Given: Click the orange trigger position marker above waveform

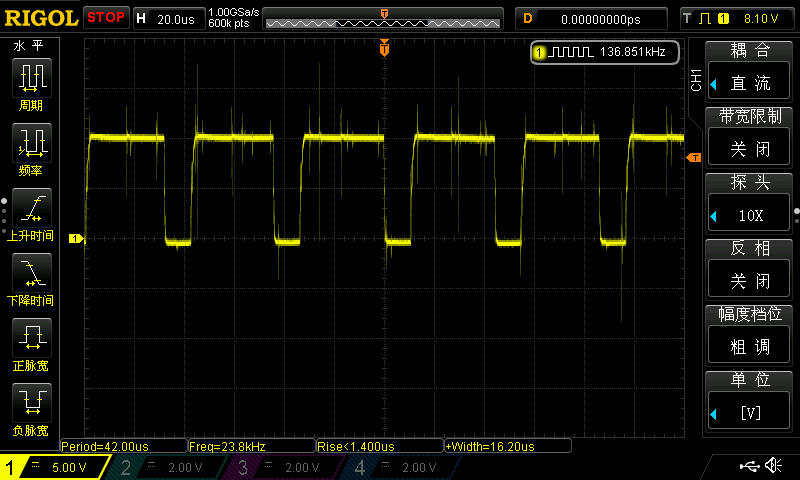Looking at the screenshot, I should click(384, 48).
